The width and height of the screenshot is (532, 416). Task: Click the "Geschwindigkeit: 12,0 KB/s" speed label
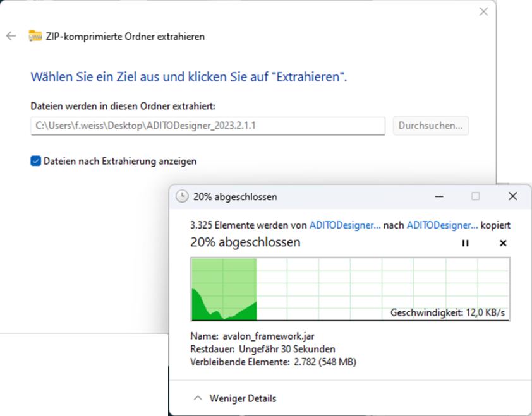coord(447,313)
